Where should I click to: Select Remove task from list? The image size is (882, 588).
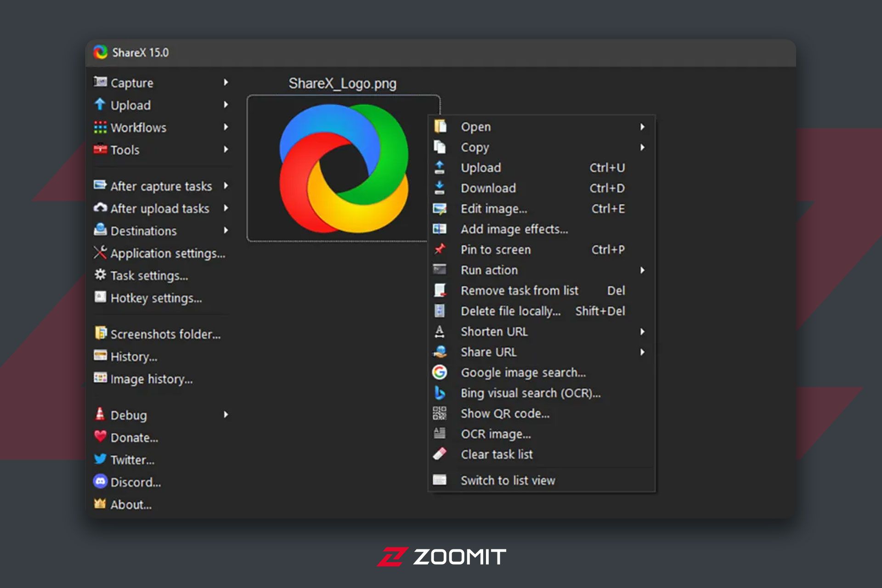[x=541, y=290]
